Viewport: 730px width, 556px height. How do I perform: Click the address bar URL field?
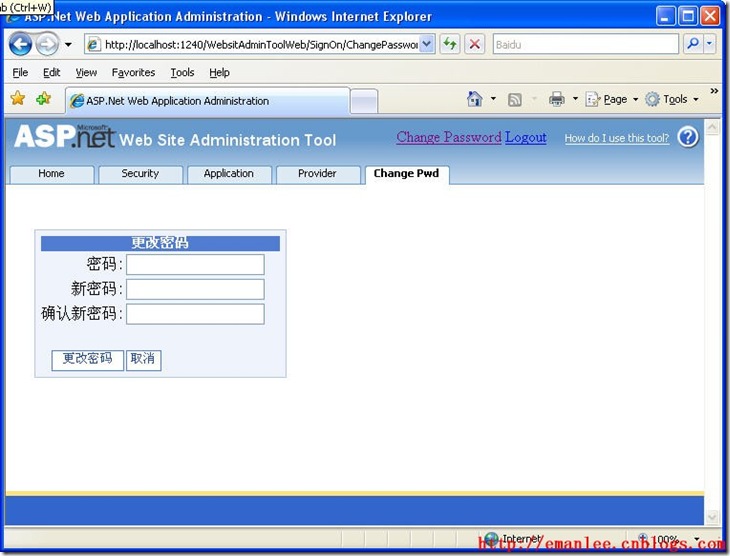261,45
